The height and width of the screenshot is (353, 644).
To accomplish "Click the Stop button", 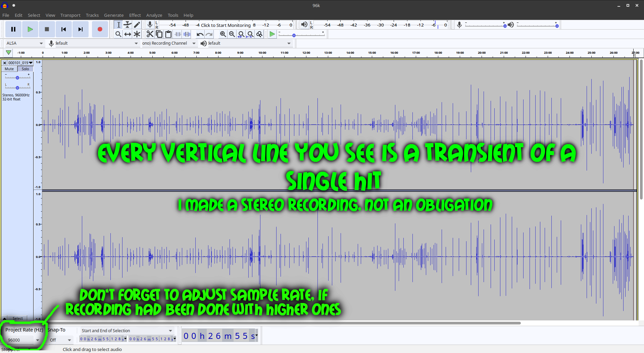I will (47, 29).
